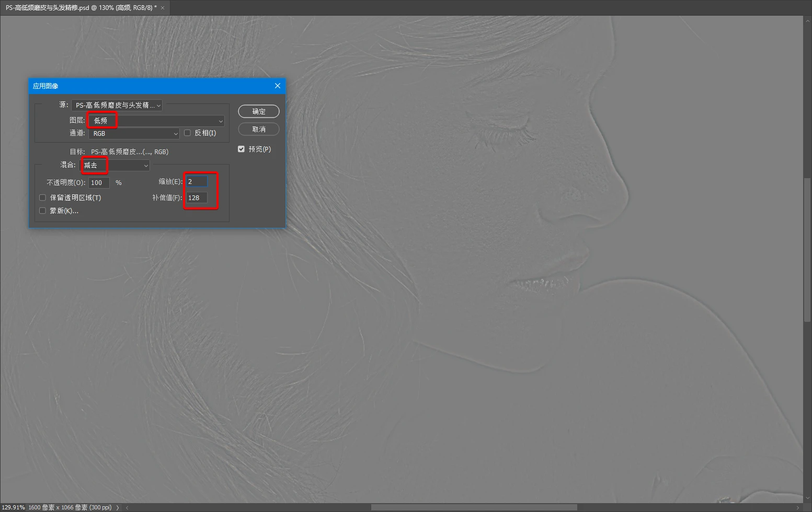Click the 缩放(E) scale input field
The height and width of the screenshot is (512, 812).
[x=197, y=182]
